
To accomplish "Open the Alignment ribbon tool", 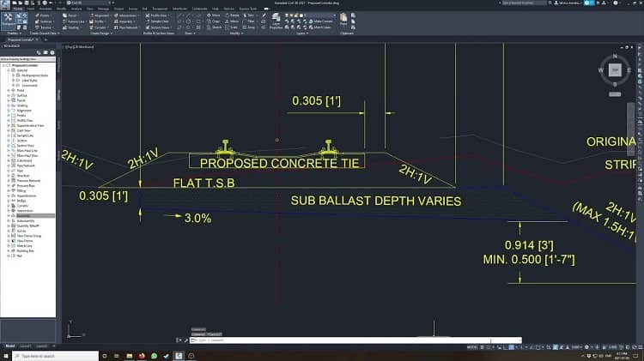I will (100, 15).
